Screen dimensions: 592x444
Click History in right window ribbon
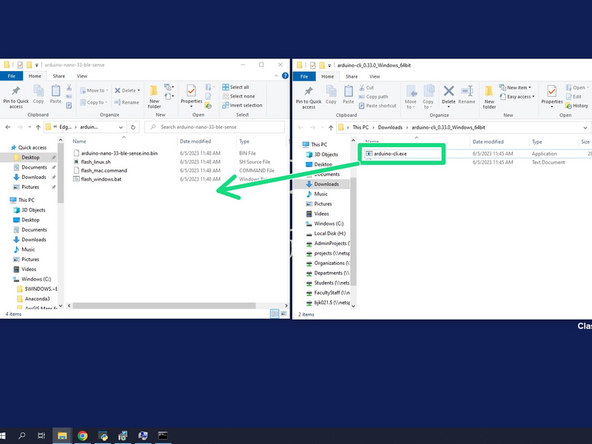coord(577,106)
